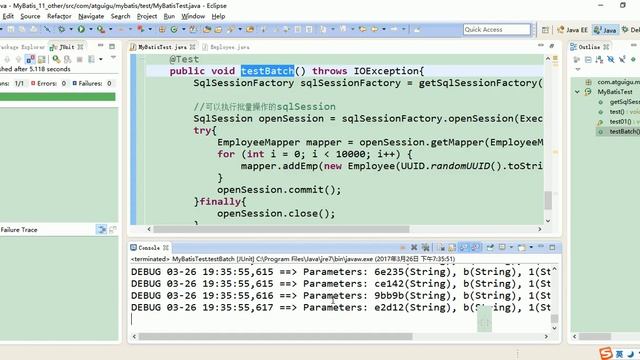This screenshot has height=360, width=640.
Task: Open the Refactor menu
Action: click(x=59, y=16)
